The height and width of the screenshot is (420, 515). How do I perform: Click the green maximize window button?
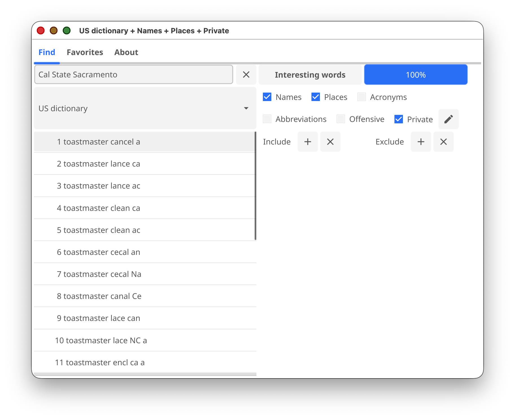pyautogui.click(x=67, y=30)
